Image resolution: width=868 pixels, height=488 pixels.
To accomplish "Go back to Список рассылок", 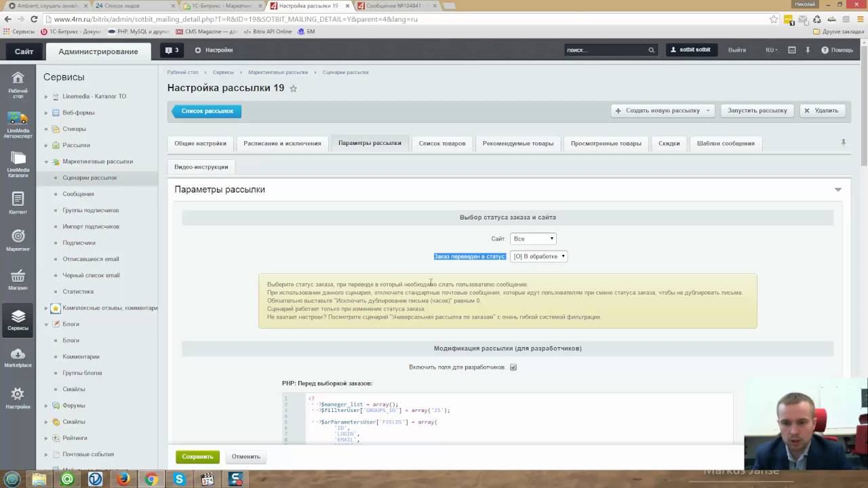I will point(206,111).
